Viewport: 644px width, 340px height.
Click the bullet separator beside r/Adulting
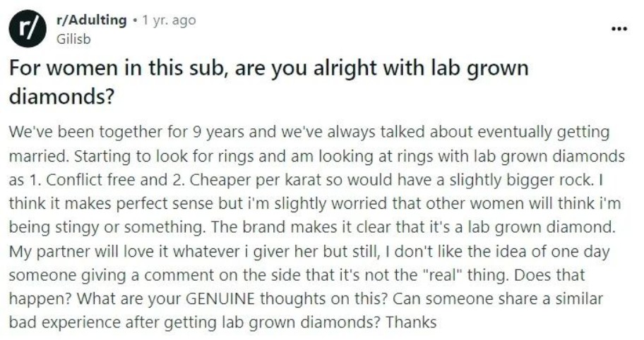pyautogui.click(x=134, y=20)
